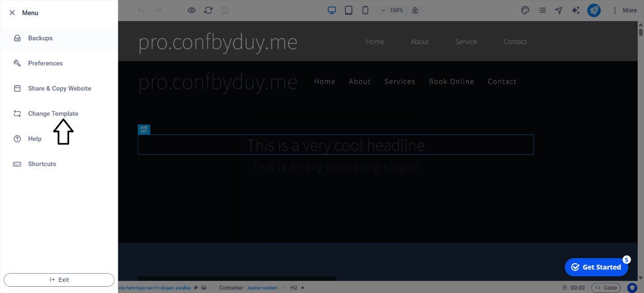Click the AI sparkles icon

(x=575, y=10)
